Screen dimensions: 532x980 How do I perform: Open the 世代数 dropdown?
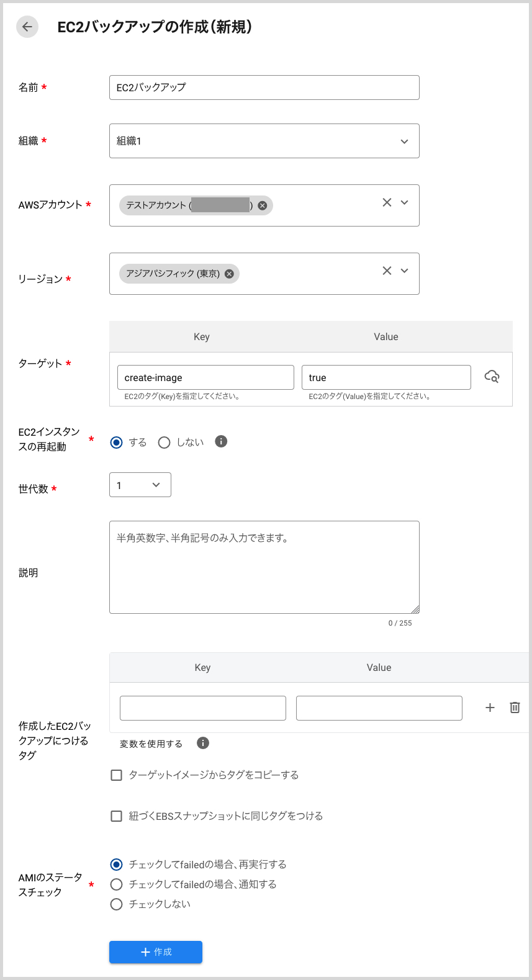tap(140, 485)
